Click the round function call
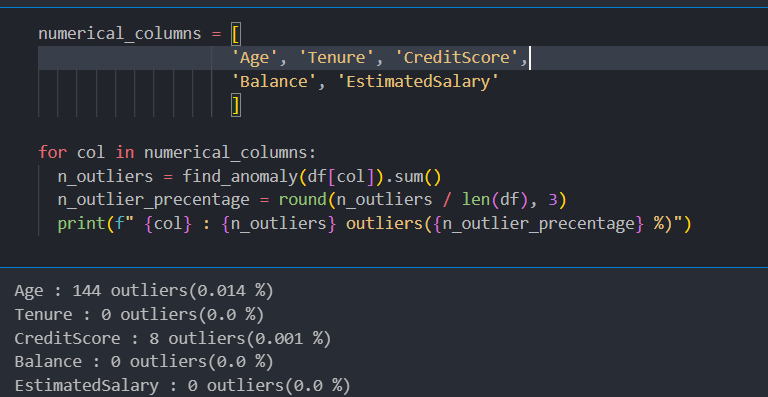Screen dimensions: 768x397 [x=303, y=200]
